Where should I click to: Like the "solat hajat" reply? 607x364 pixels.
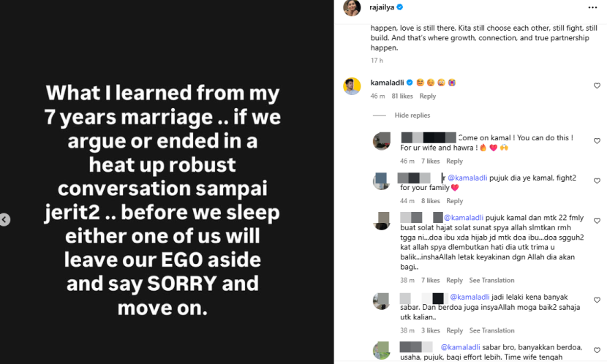point(597,221)
